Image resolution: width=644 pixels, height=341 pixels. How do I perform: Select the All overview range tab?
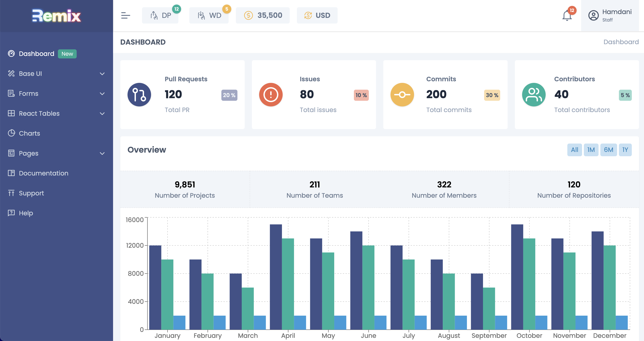575,150
